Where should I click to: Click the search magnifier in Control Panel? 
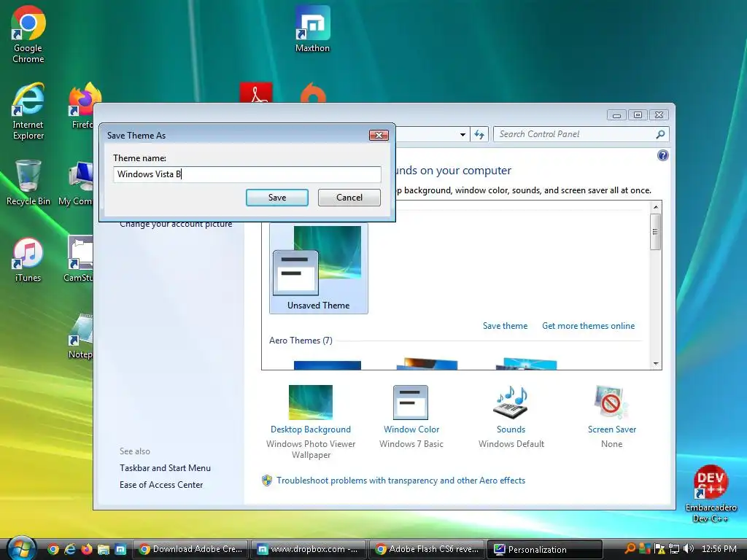tap(660, 134)
